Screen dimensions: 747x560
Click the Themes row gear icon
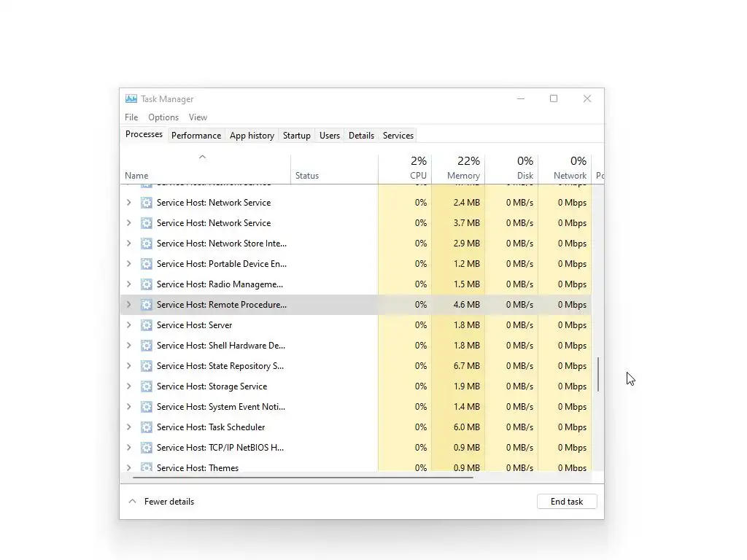coord(146,467)
